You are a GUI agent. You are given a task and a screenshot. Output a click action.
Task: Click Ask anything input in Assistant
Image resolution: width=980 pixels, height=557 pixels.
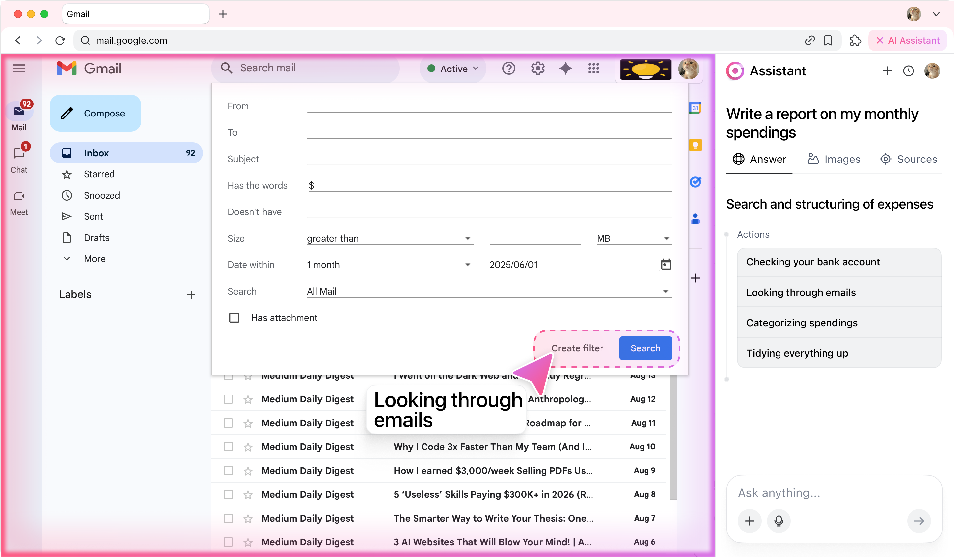[834, 493]
